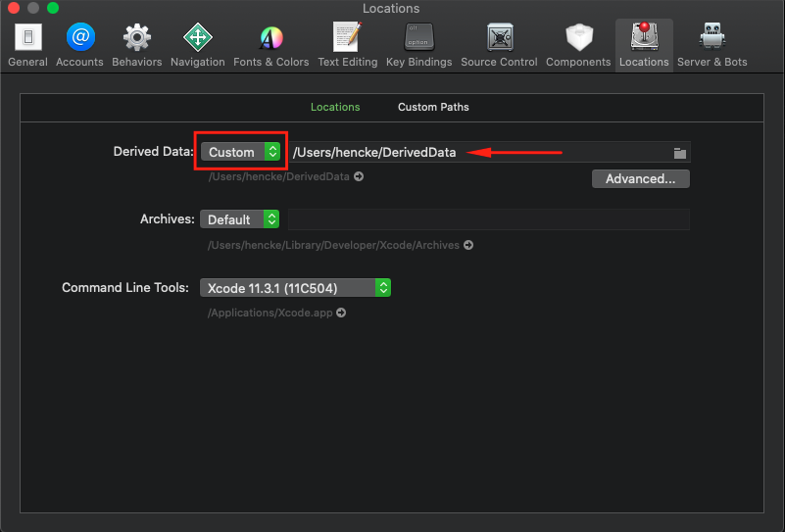Image resolution: width=785 pixels, height=532 pixels.
Task: Open the Derived Data Custom dropdown
Action: pos(240,152)
